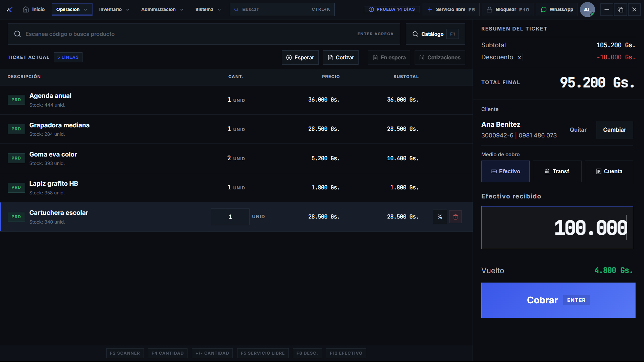Viewport: 644px width, 362px height.
Task: Click F5 SERVICIO LIBRE footer shortcut
Action: coord(263,353)
